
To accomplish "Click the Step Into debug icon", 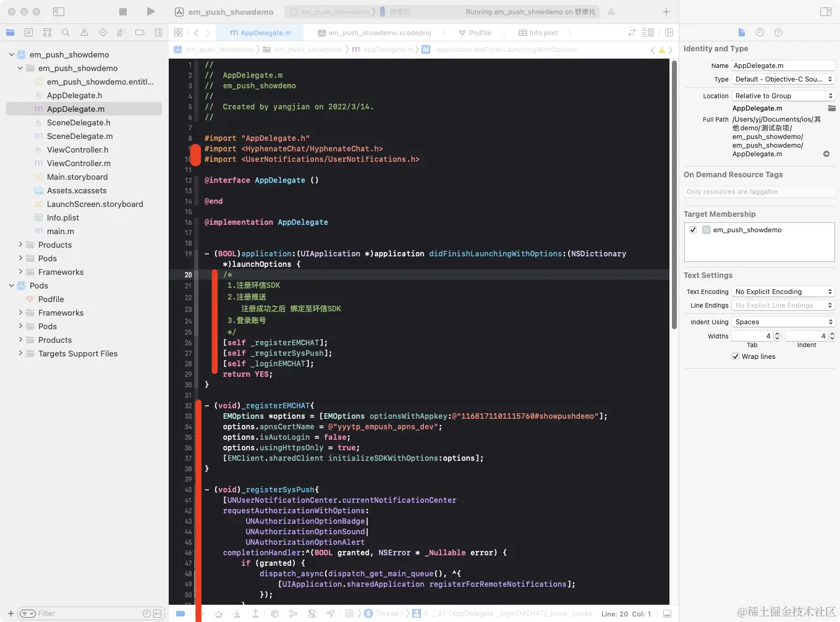I will pos(237,613).
